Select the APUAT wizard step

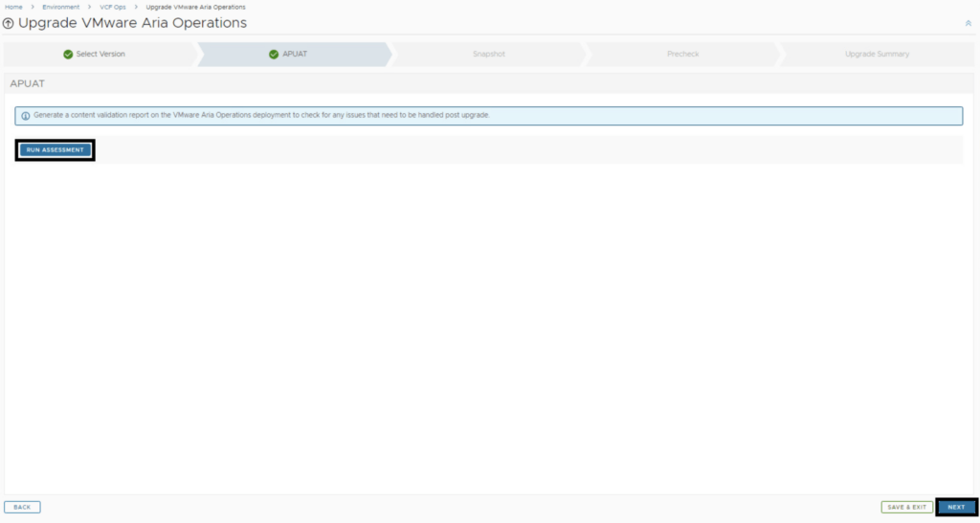click(294, 55)
